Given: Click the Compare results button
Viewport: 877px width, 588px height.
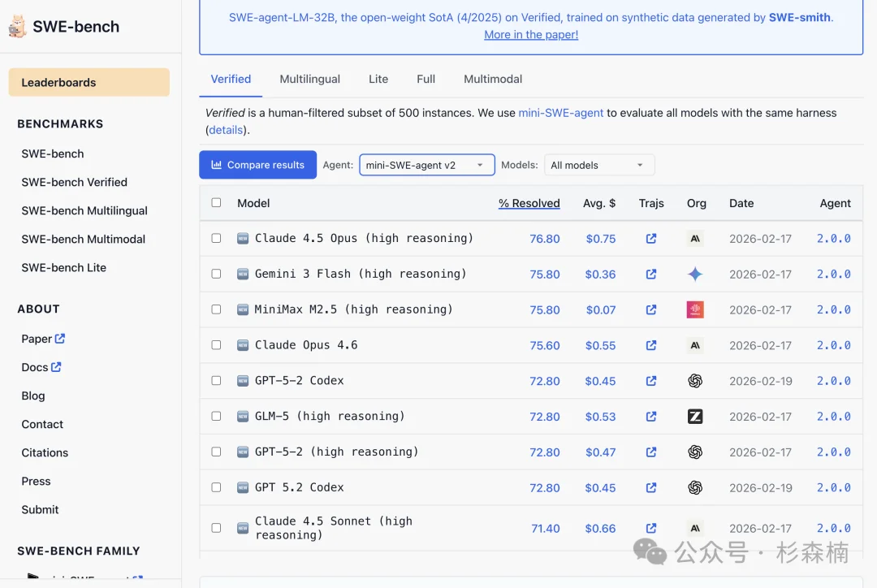Looking at the screenshot, I should pos(258,165).
